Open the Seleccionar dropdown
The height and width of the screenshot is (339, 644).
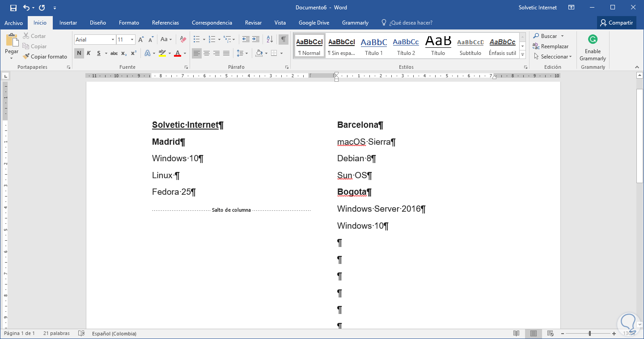point(553,57)
